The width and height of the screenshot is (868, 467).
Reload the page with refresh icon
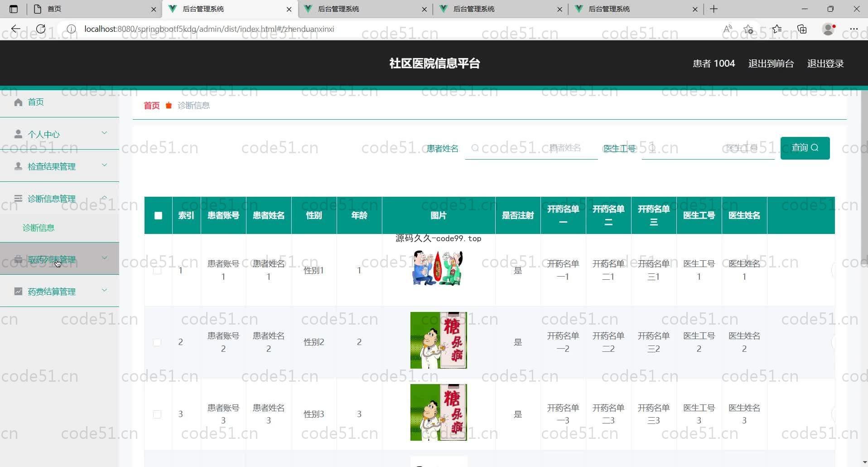point(41,29)
